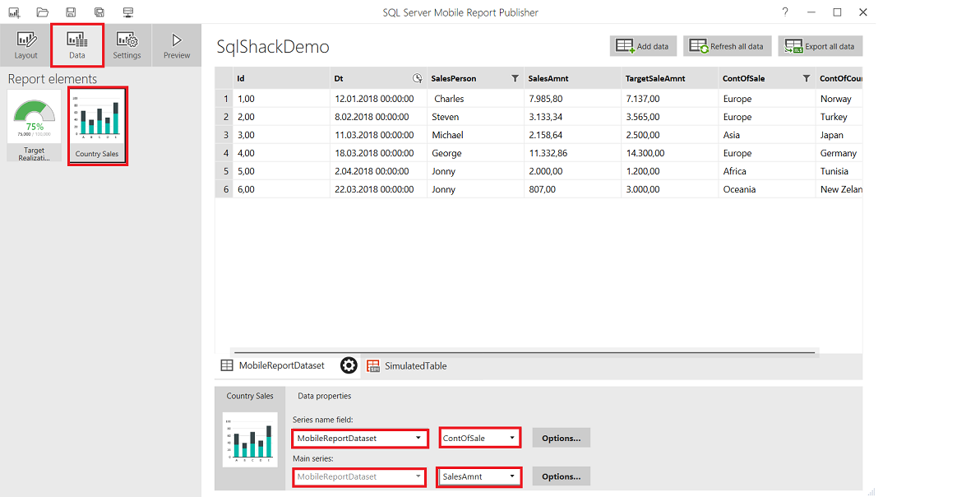
Task: Select the MobileReportDataset tab
Action: (281, 365)
